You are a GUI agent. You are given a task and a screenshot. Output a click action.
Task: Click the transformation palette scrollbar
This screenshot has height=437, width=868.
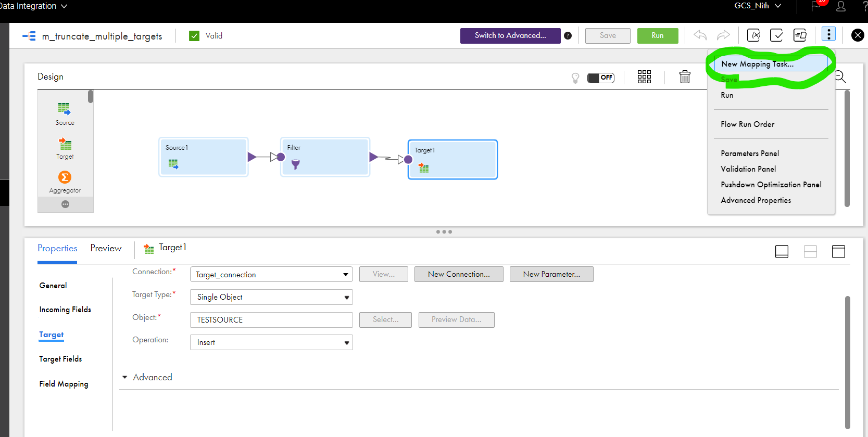pos(91,97)
